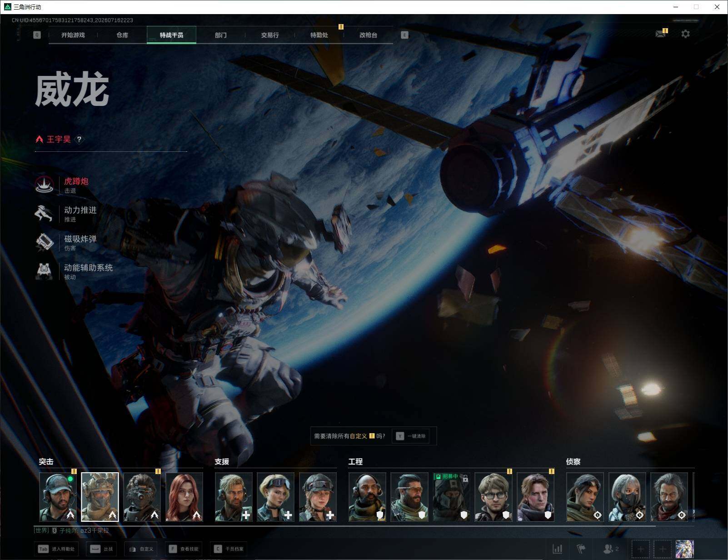Choose the red-haired female assault operator

(x=184, y=497)
